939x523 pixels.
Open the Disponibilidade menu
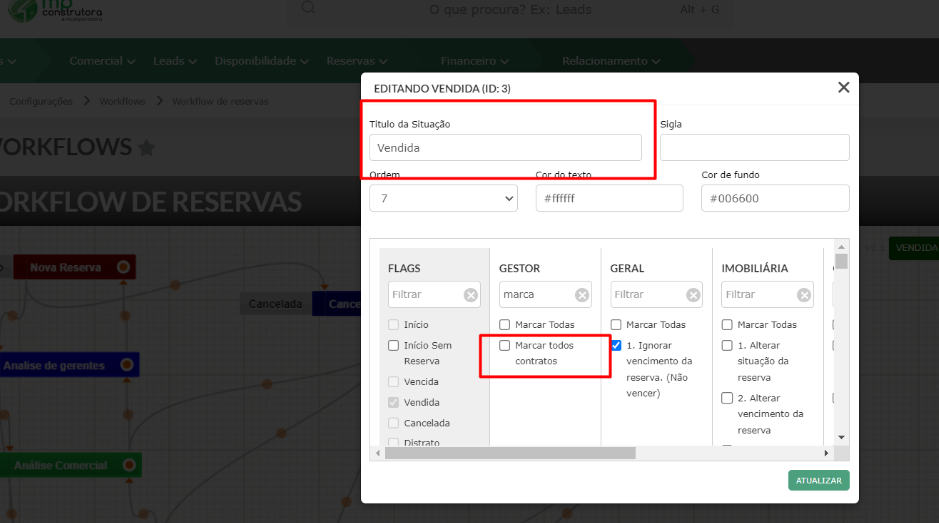pos(262,61)
